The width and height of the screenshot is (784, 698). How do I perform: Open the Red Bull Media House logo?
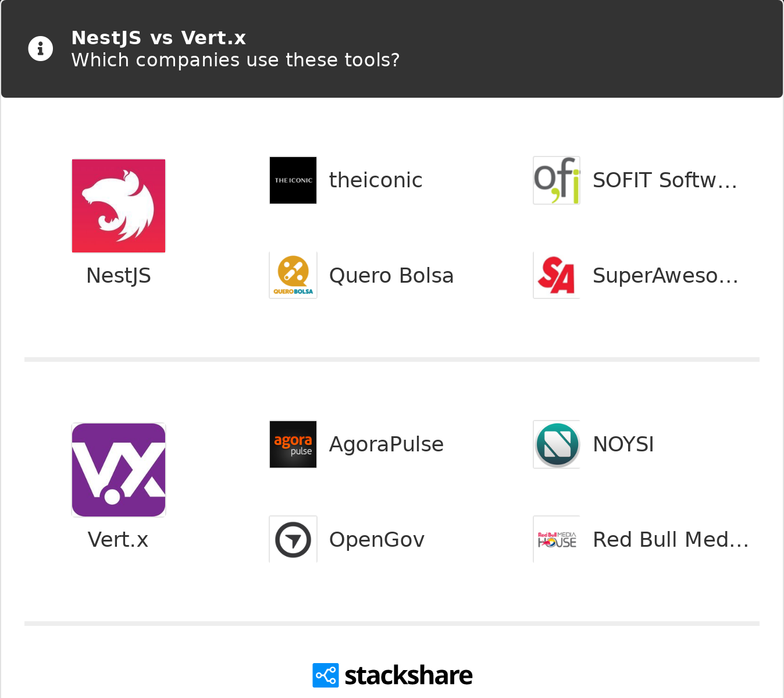point(557,540)
